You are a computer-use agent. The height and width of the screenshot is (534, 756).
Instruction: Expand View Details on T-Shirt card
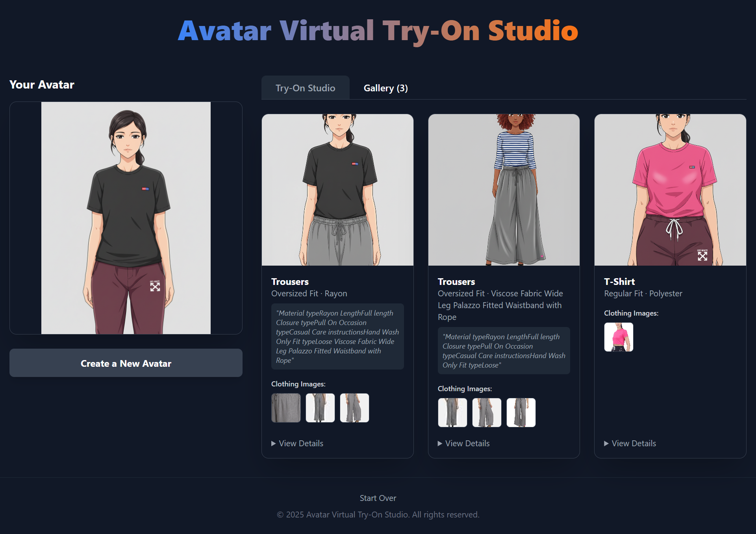point(630,443)
